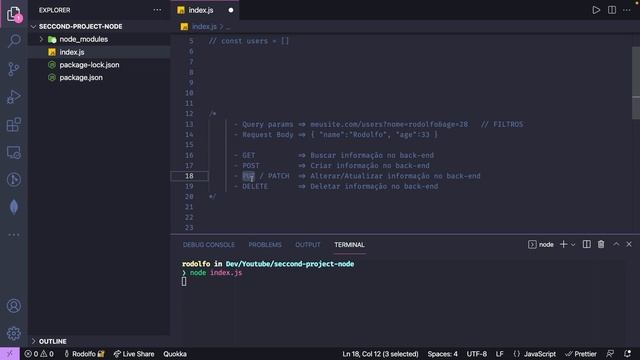The image size is (640, 360).
Task: Open the timeline clock icon in the activity bar
Action: click(13, 180)
